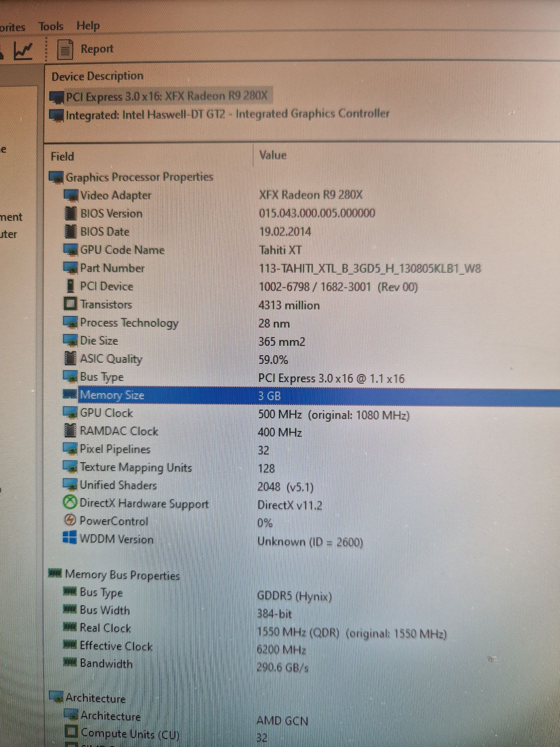Select the GDDR5 (Hynix) bus type value
560x747 pixels.
click(295, 596)
